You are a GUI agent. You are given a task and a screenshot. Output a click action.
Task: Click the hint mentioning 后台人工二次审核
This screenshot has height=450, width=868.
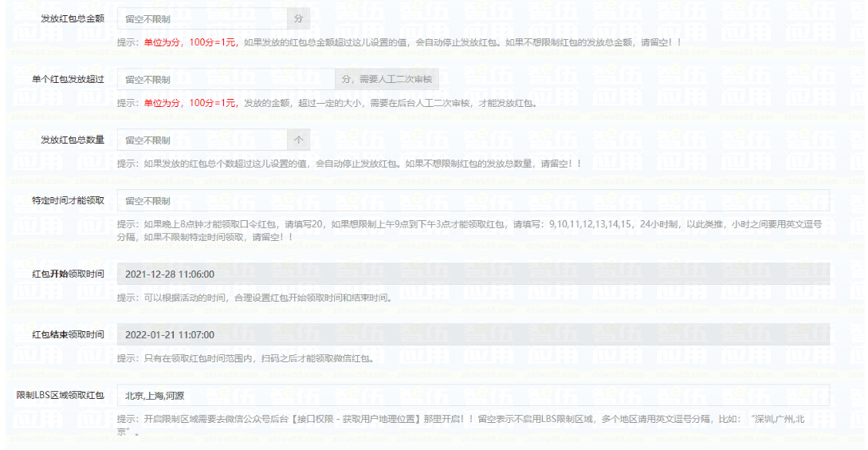pos(327,103)
